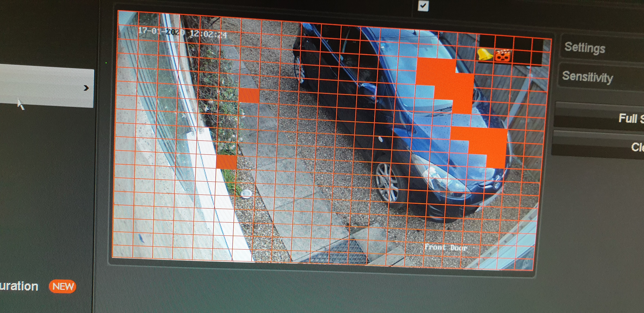Click the yellow alarm bell icon
This screenshot has width=644, height=313.
click(484, 54)
